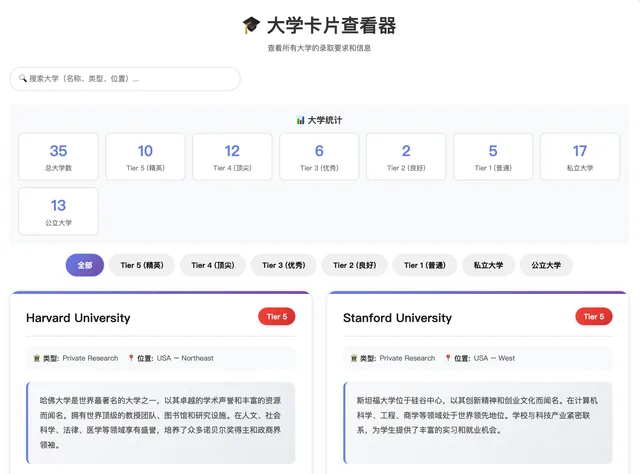Click the magnifying glass search icon
Image resolution: width=640 pixels, height=474 pixels.
coord(22,78)
